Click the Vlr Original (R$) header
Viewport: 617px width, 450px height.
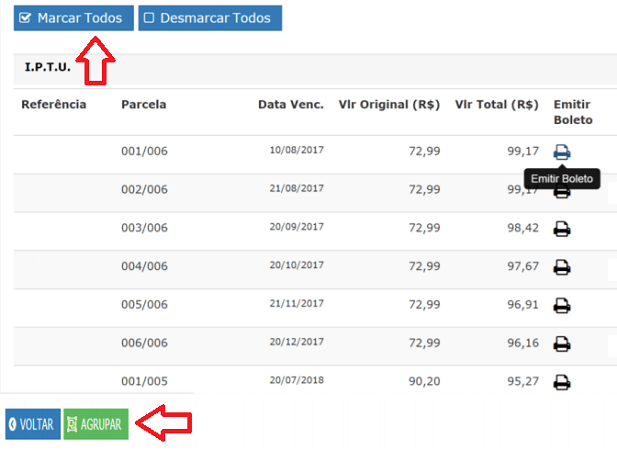tap(389, 104)
